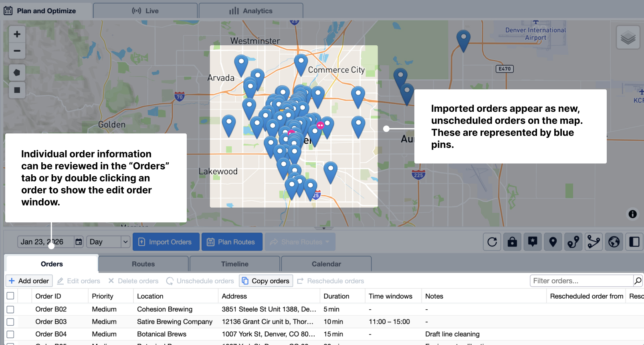Click the Import Orders button

(x=166, y=242)
